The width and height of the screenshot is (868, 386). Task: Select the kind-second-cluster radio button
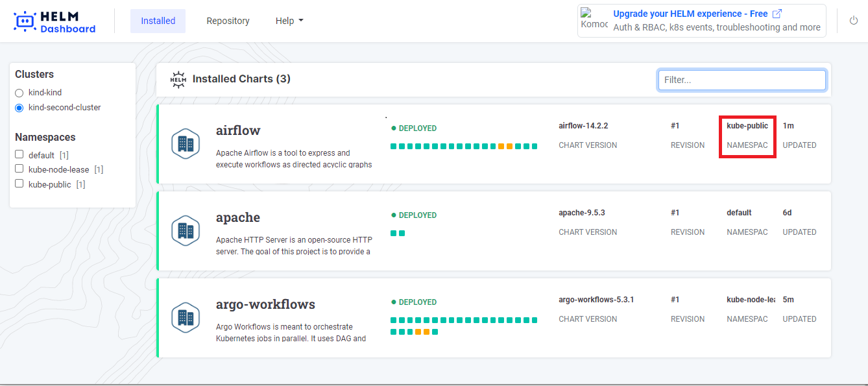(19, 108)
